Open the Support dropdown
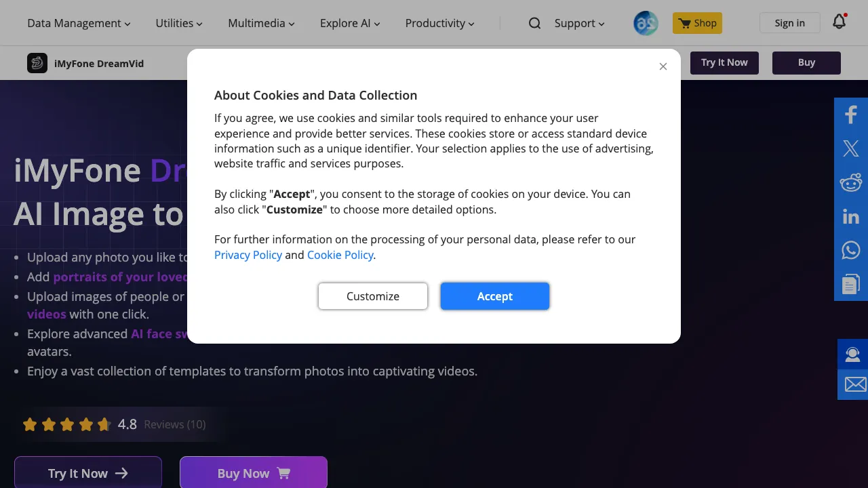868x488 pixels. (x=579, y=23)
